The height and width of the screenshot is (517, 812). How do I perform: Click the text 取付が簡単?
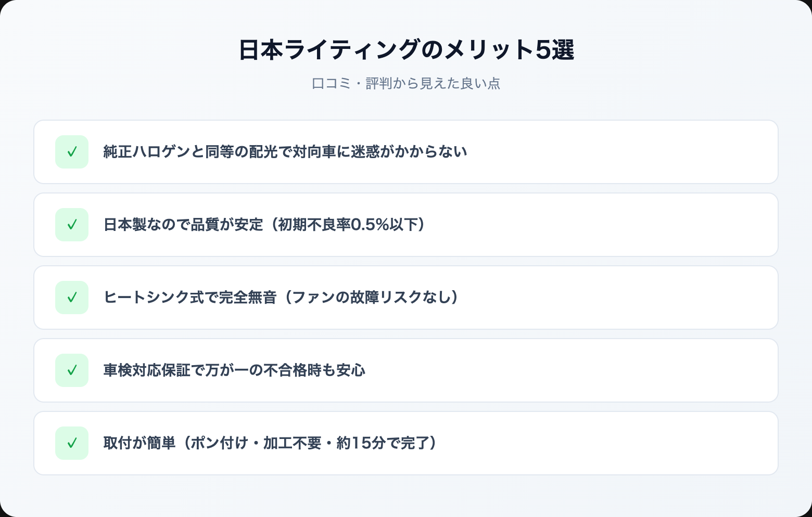click(x=139, y=443)
